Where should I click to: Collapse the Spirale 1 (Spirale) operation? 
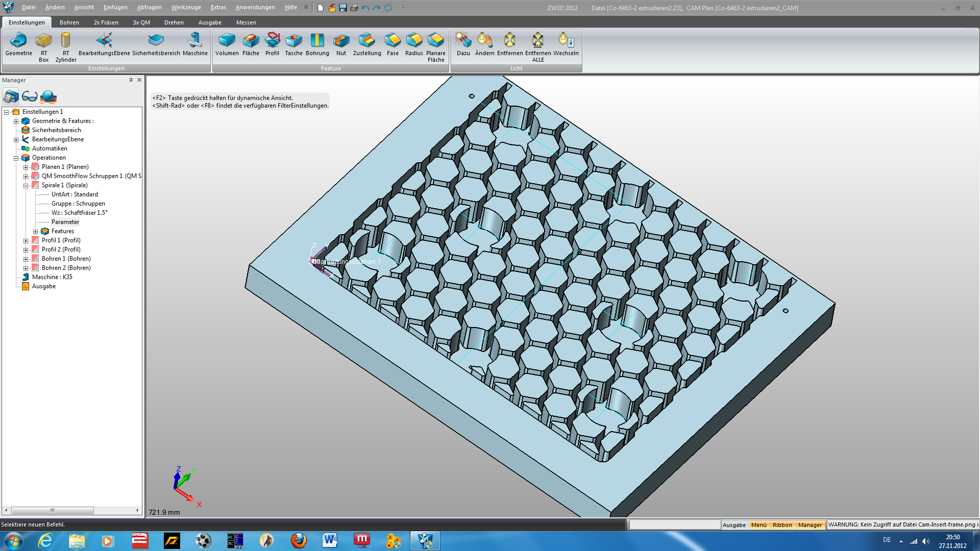pos(26,186)
